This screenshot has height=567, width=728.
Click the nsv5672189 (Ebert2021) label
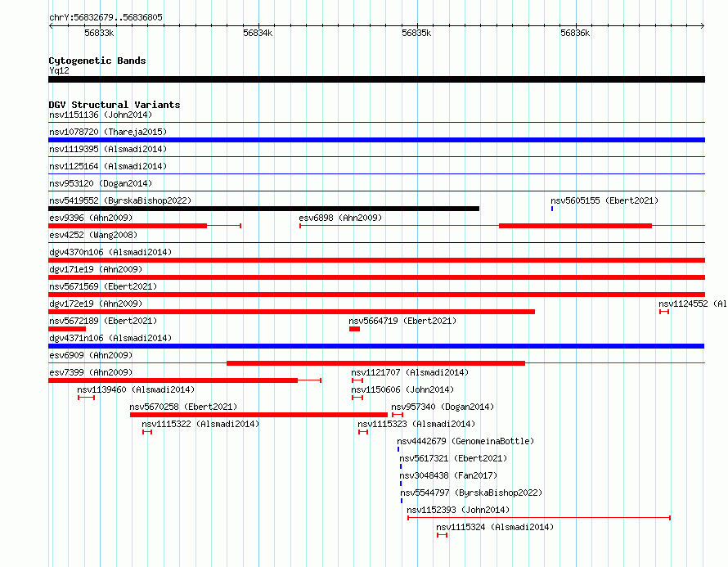click(x=103, y=321)
